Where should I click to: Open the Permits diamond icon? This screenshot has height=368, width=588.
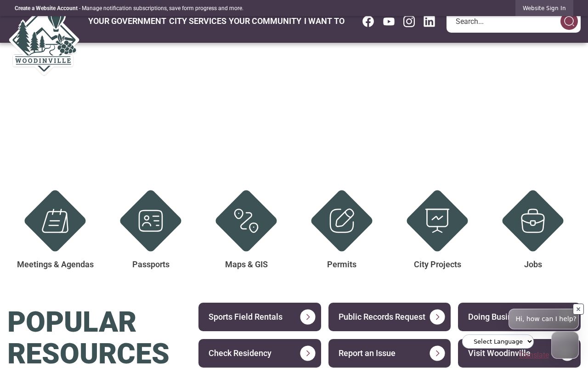pos(342,221)
